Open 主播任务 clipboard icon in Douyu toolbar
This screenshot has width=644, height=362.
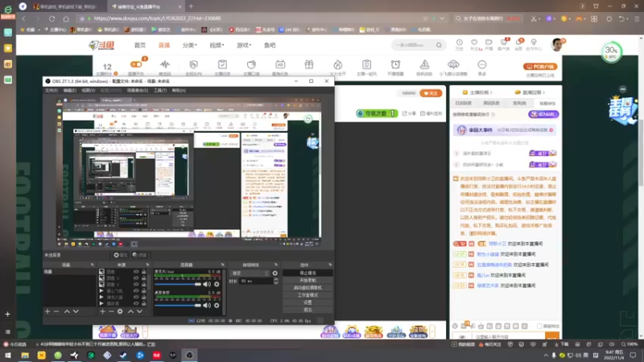222,64
